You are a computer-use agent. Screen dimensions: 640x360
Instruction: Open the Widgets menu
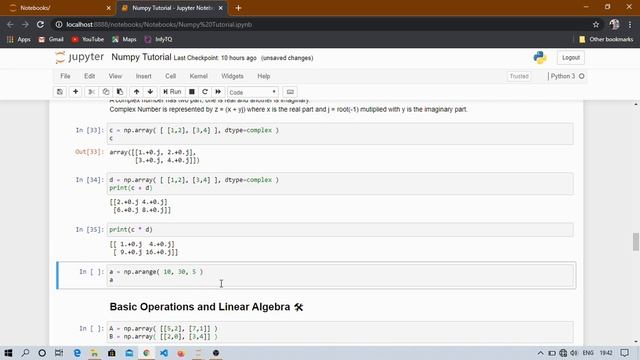click(x=232, y=76)
